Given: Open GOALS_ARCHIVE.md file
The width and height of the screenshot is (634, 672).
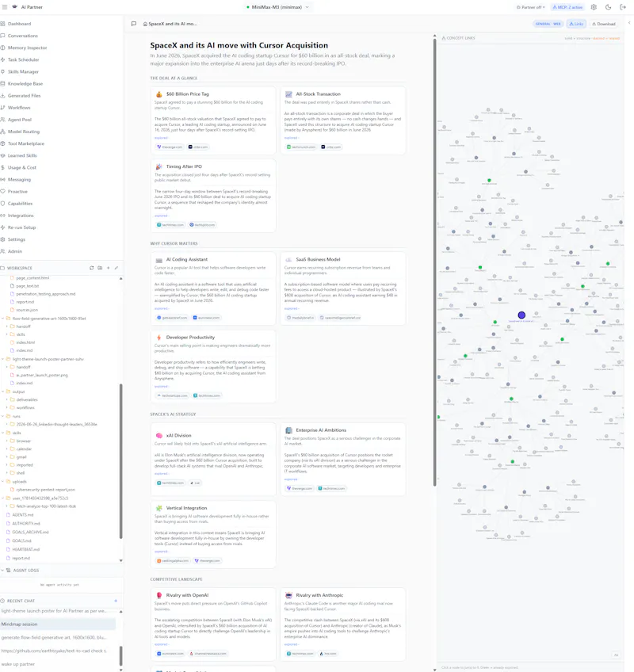Looking at the screenshot, I should 30,532.
